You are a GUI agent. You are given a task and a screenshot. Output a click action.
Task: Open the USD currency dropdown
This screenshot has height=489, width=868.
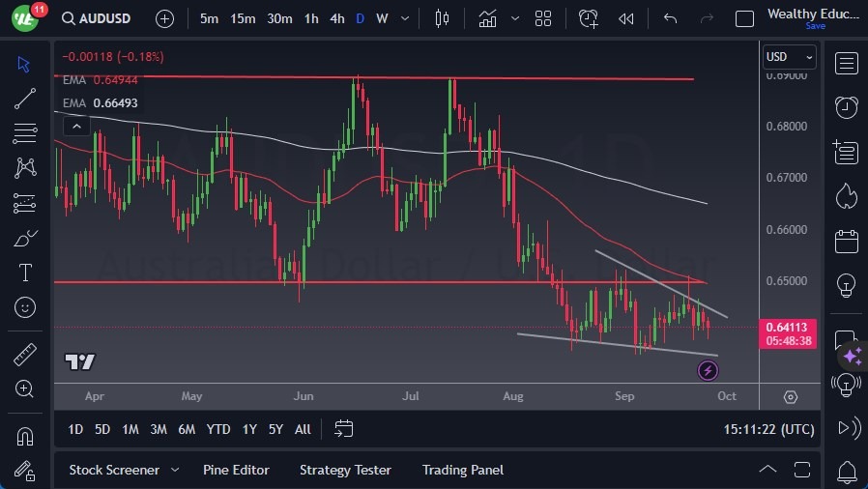tap(790, 57)
